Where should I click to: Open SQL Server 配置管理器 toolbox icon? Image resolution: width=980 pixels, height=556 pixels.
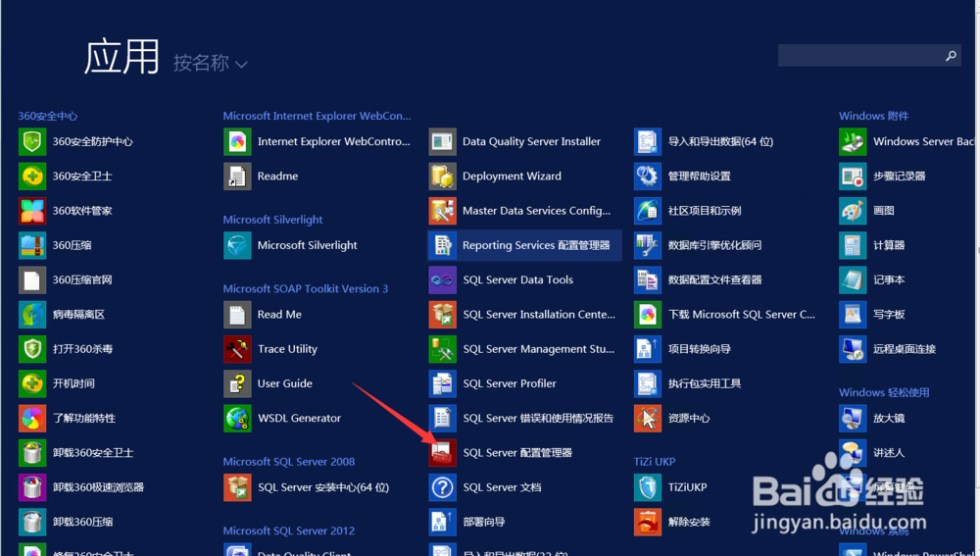coord(443,453)
